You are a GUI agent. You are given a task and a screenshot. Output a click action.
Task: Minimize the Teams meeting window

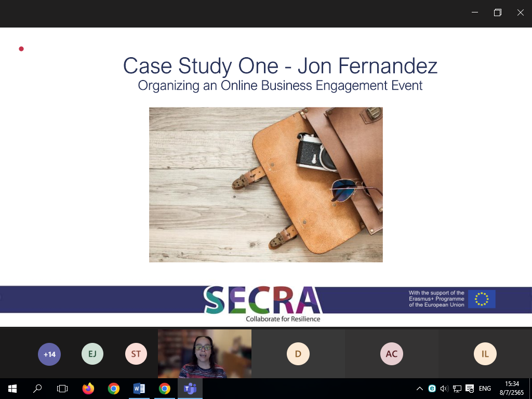pyautogui.click(x=475, y=12)
